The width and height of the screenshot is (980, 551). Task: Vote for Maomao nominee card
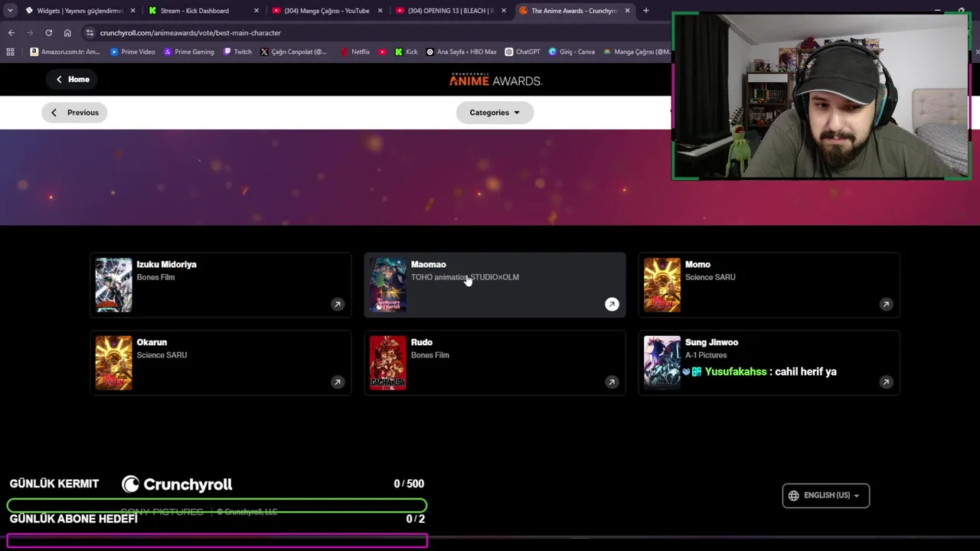coord(495,285)
